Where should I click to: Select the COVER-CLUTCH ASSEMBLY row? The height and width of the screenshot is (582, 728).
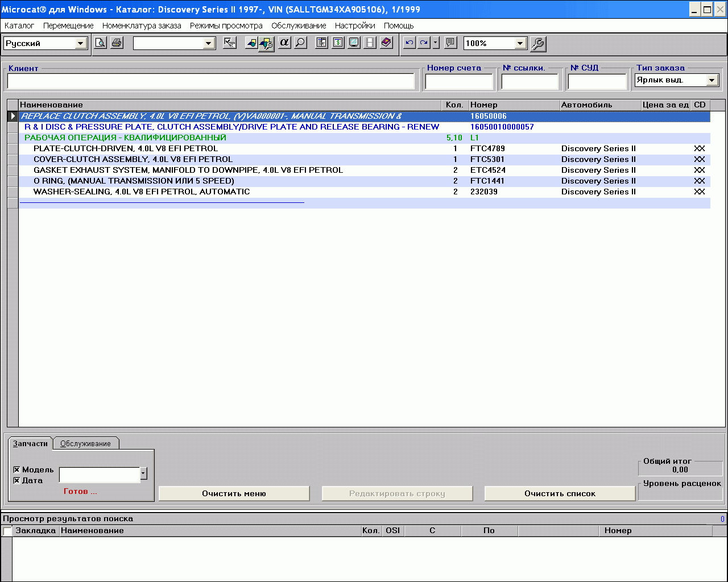[365, 159]
